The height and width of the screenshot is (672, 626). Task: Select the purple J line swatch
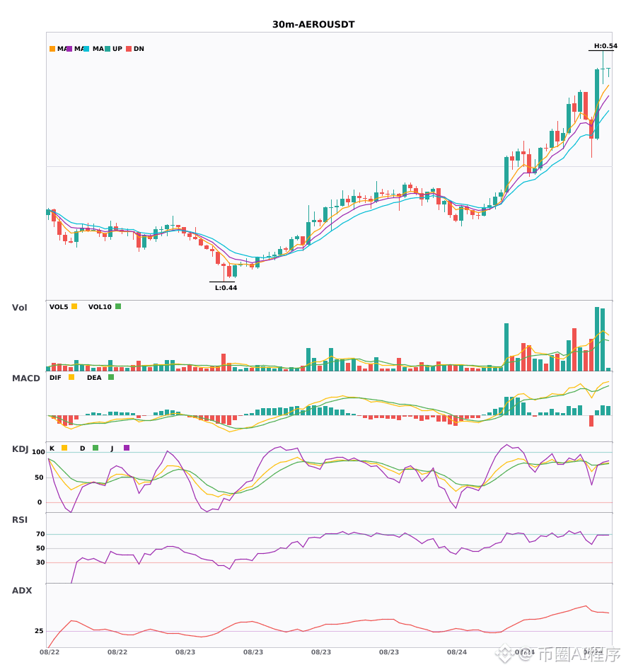(x=127, y=448)
